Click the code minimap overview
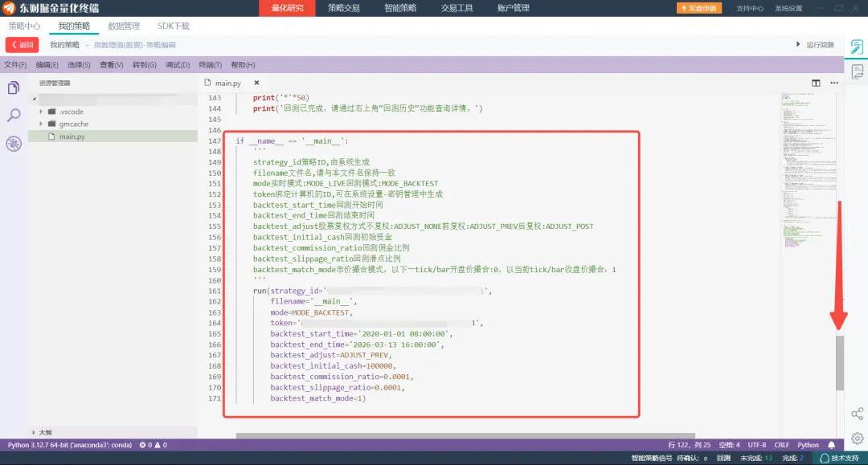This screenshot has width=868, height=465. 809,171
